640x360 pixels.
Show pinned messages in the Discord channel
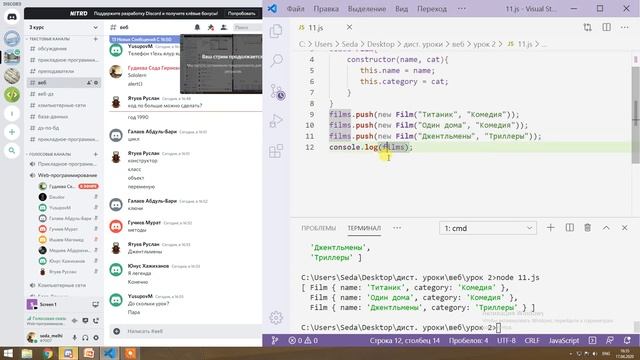[x=211, y=27]
